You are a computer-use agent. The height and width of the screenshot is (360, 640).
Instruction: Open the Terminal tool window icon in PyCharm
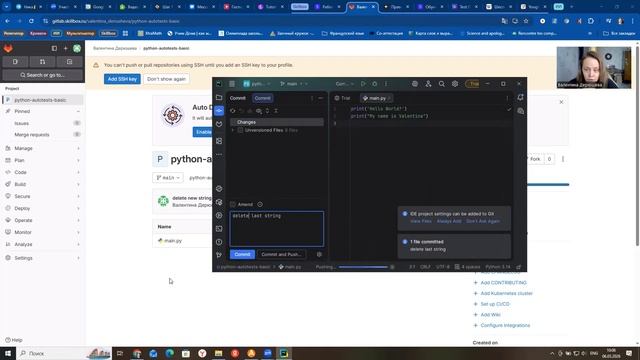(219, 229)
